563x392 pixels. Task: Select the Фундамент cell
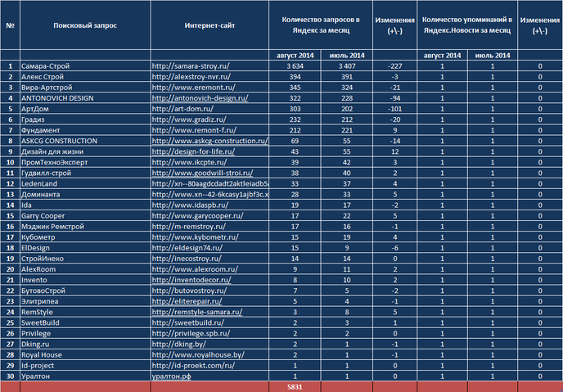[85, 130]
